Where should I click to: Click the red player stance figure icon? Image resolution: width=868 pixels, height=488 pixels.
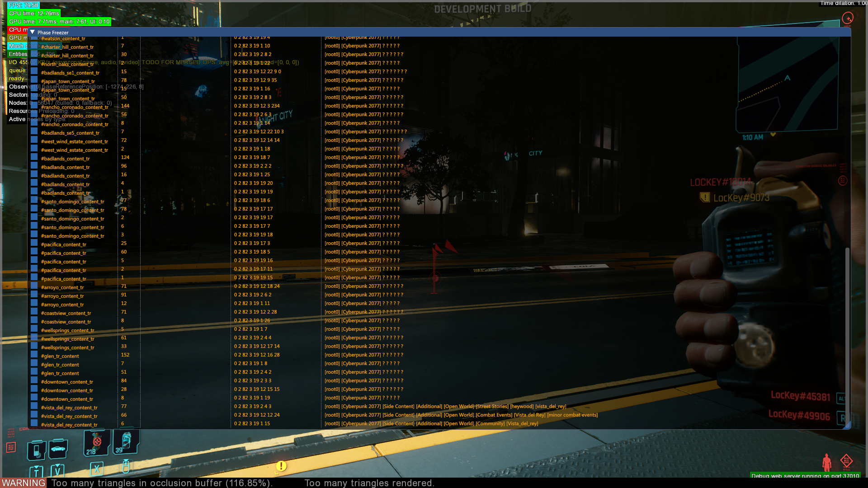click(x=827, y=462)
